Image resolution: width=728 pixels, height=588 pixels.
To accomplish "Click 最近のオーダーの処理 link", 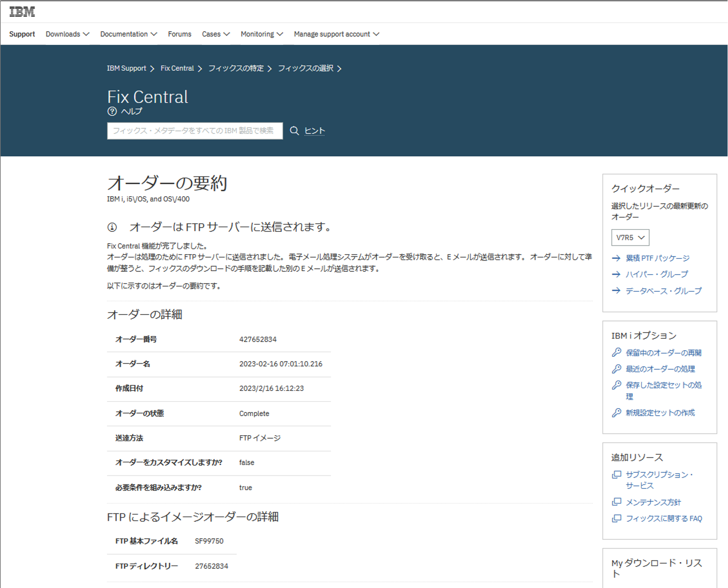I will click(x=660, y=369).
